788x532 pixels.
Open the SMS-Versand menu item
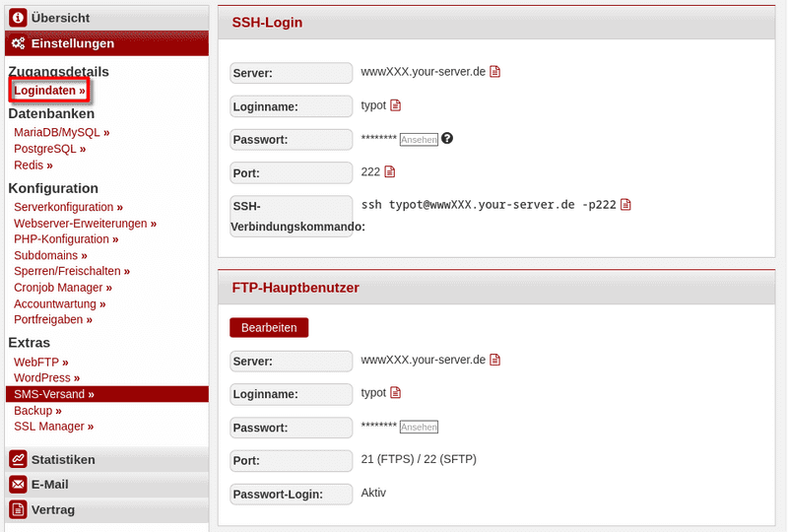[53, 394]
